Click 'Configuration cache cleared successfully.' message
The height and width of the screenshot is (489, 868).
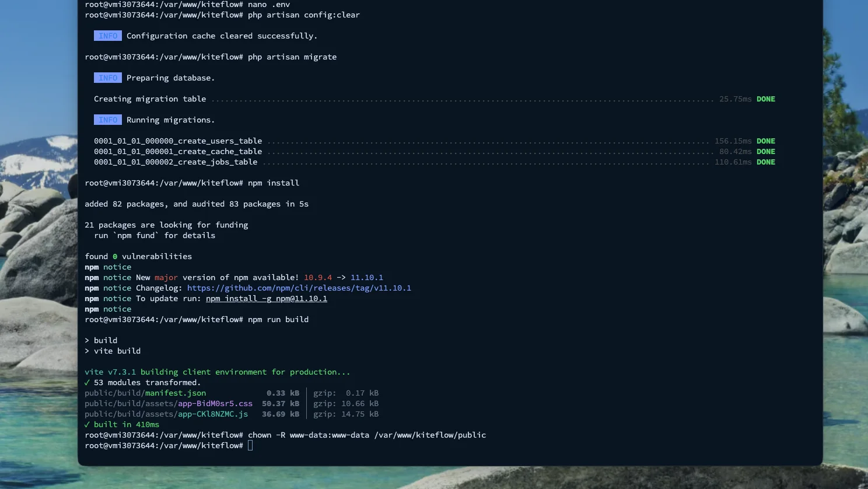(222, 36)
